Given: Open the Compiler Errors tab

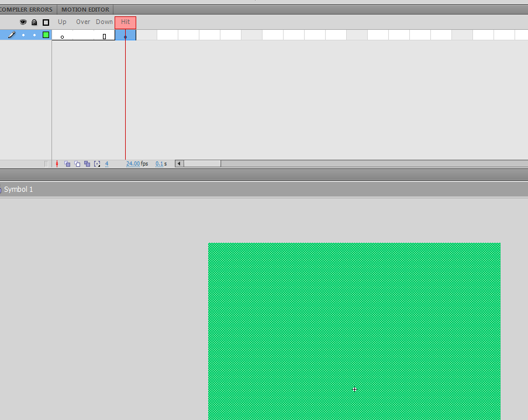Looking at the screenshot, I should (26, 9).
